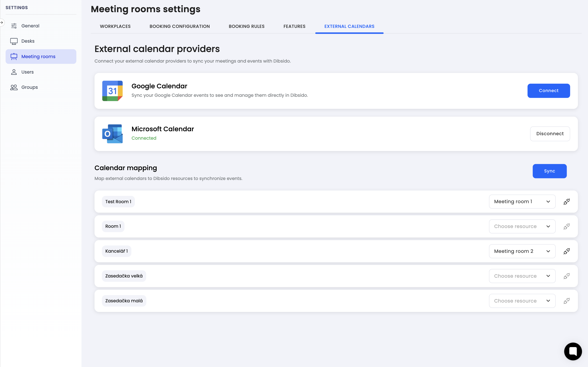This screenshot has height=367, width=588.
Task: Open Groups settings section
Action: tap(29, 87)
